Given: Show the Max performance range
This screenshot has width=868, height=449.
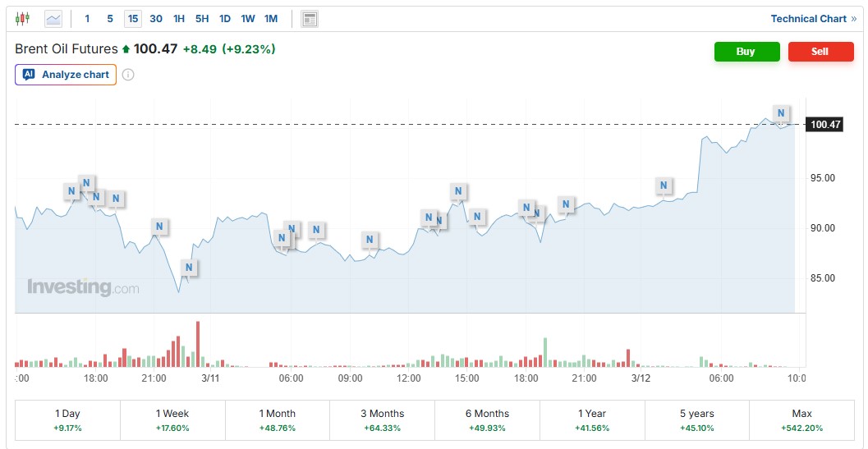Looking at the screenshot, I should 801,420.
